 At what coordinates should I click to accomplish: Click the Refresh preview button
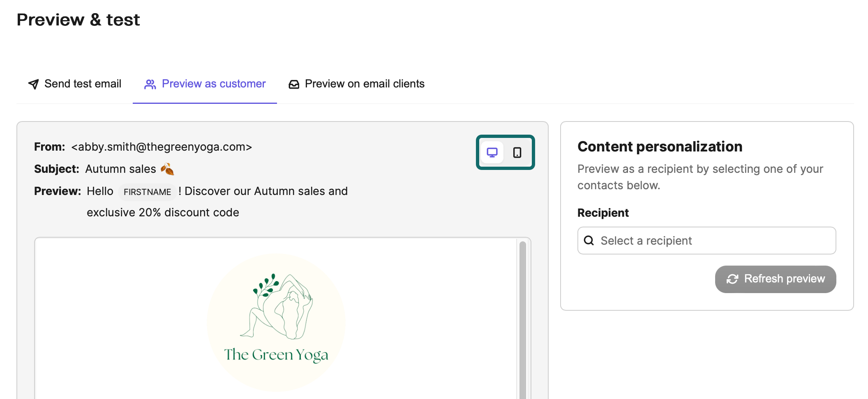point(776,279)
